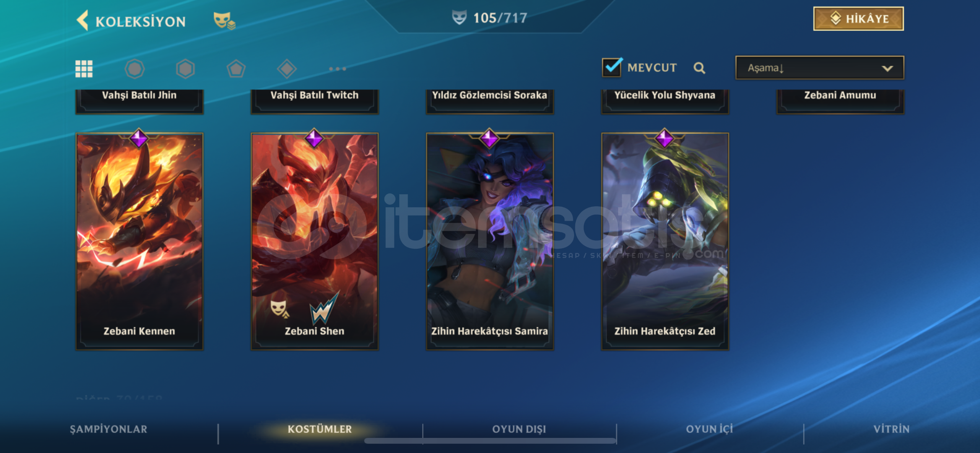Select the Zebani Kennen skin card
This screenshot has width=980, height=453.
(x=139, y=241)
